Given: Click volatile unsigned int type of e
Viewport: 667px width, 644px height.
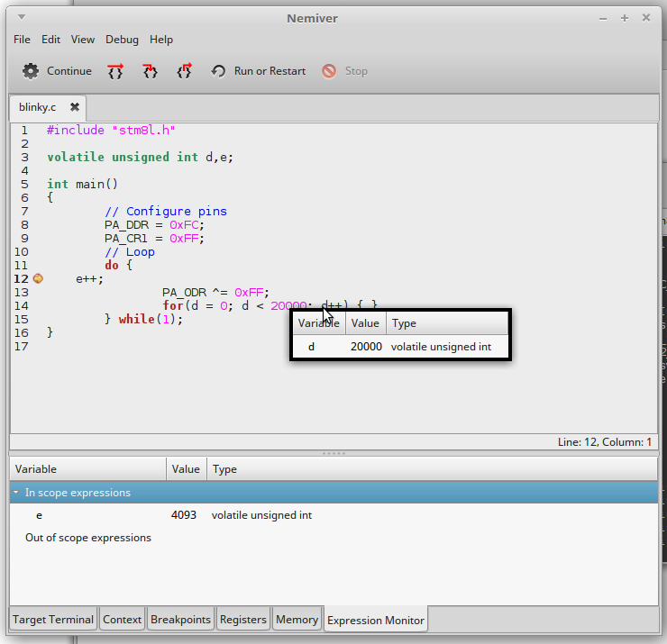Looking at the screenshot, I should (x=261, y=515).
